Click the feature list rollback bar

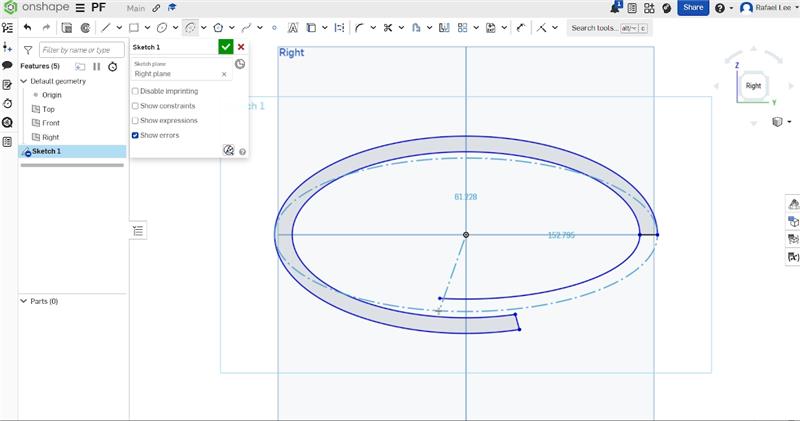pos(72,165)
